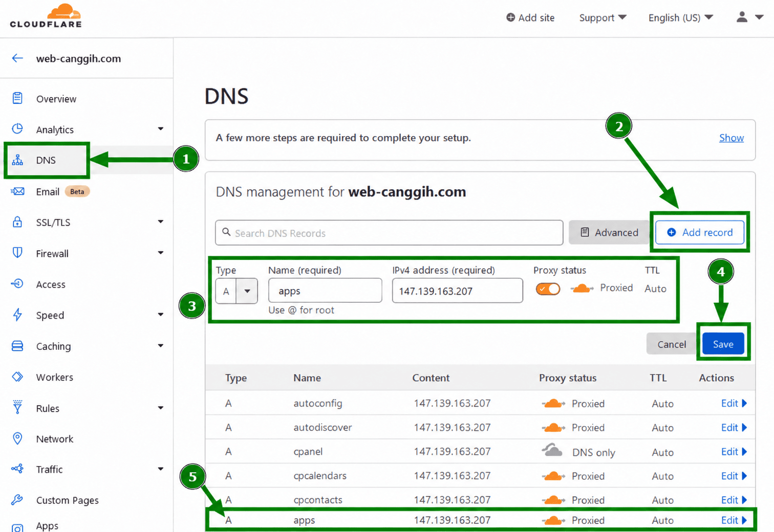
Task: Expand the Firewall menu section
Action: click(x=161, y=253)
